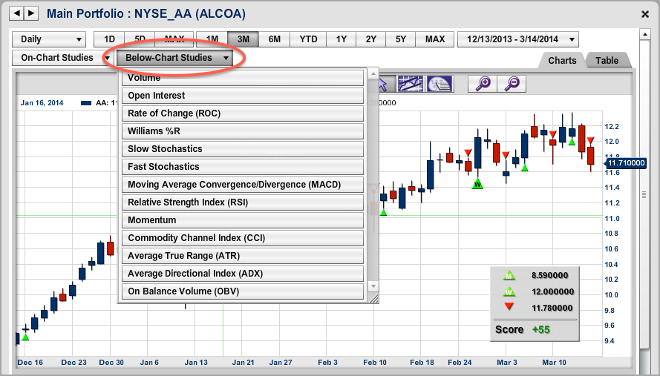Screen dimensions: 660x376
Task: Select the 3M time range
Action: tap(243, 39)
